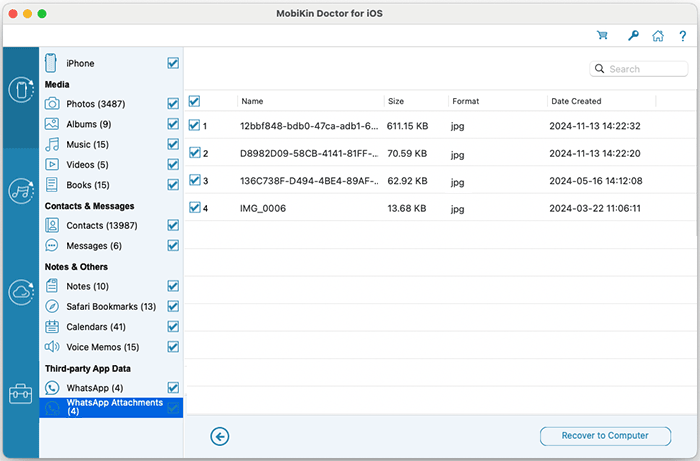Click Recover to Computer button
This screenshot has width=700, height=461.
[605, 436]
